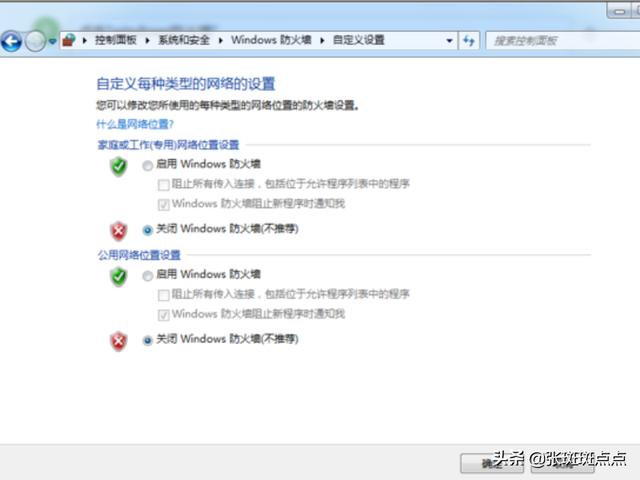Click green shield icon under home network settings
Screen dimensions: 640x480
119,167
